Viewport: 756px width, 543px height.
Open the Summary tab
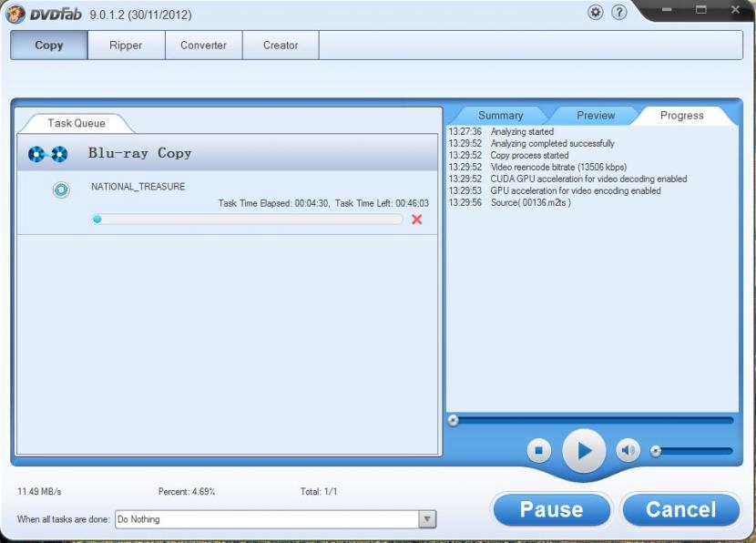500,116
